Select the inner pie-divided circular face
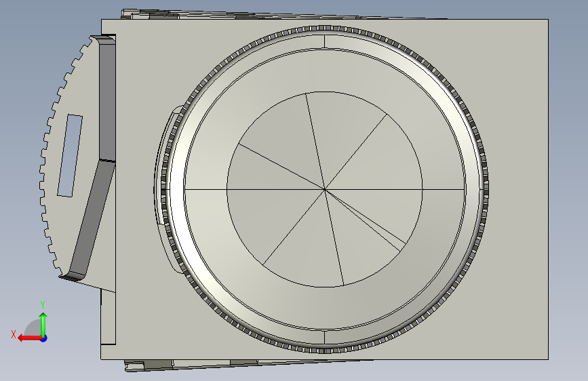The image size is (588, 381). (325, 189)
